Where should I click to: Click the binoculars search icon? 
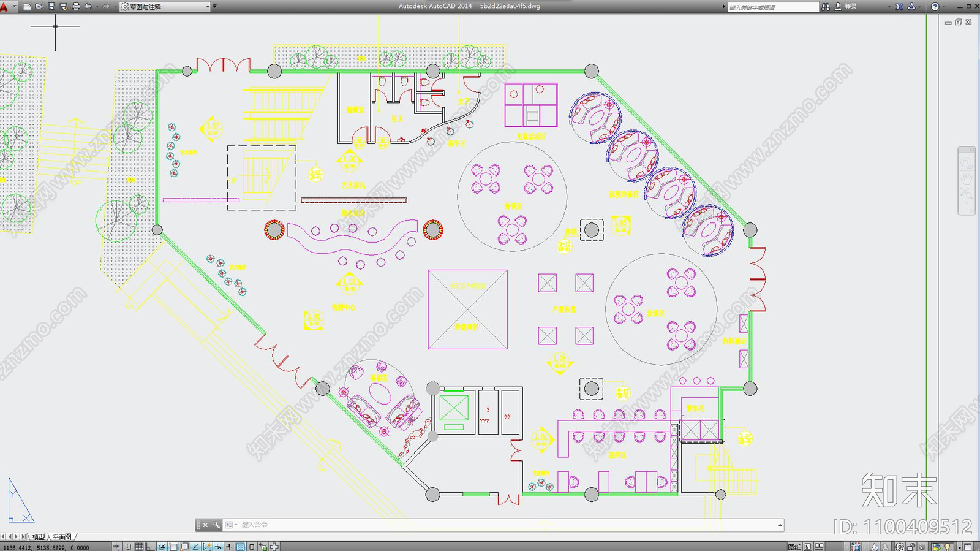tap(826, 7)
